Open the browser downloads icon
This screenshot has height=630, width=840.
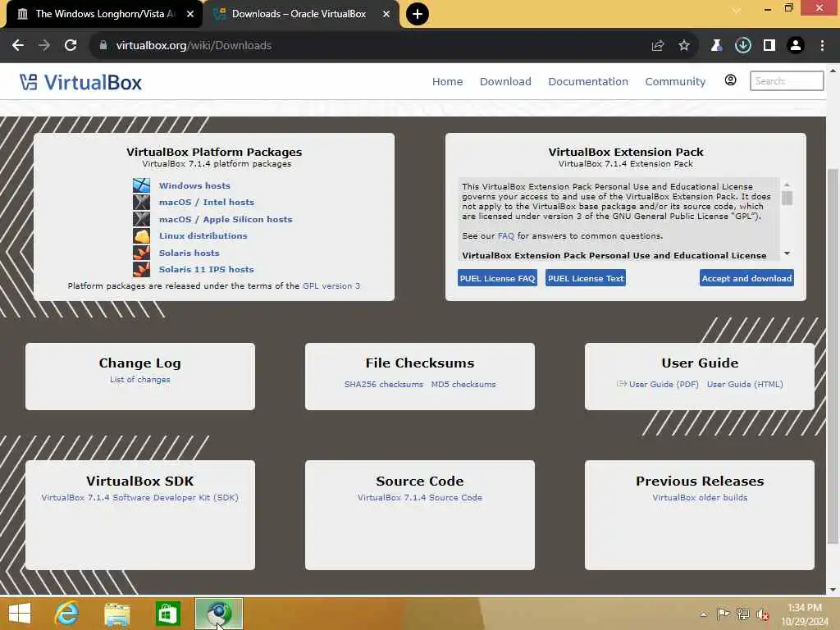742,46
